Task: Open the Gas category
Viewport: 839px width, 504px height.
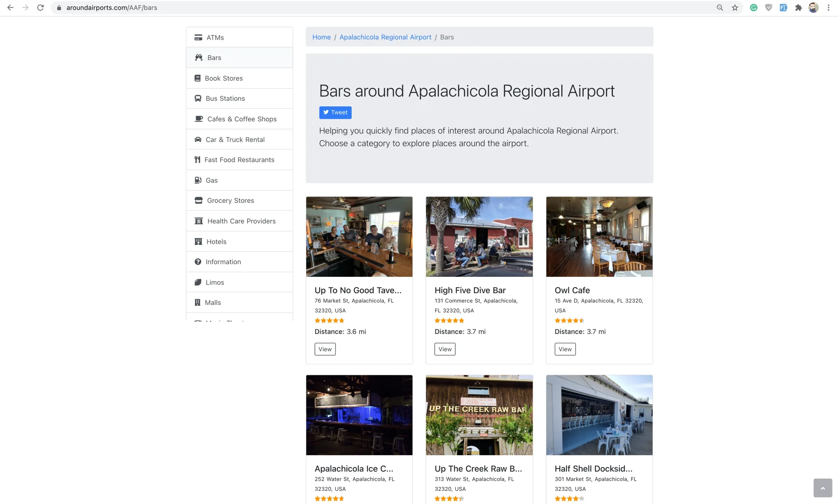Action: (239, 180)
